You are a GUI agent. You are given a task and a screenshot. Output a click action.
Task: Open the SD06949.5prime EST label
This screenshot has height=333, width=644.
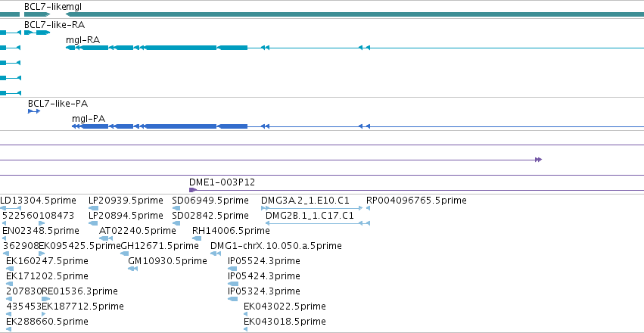(x=210, y=201)
